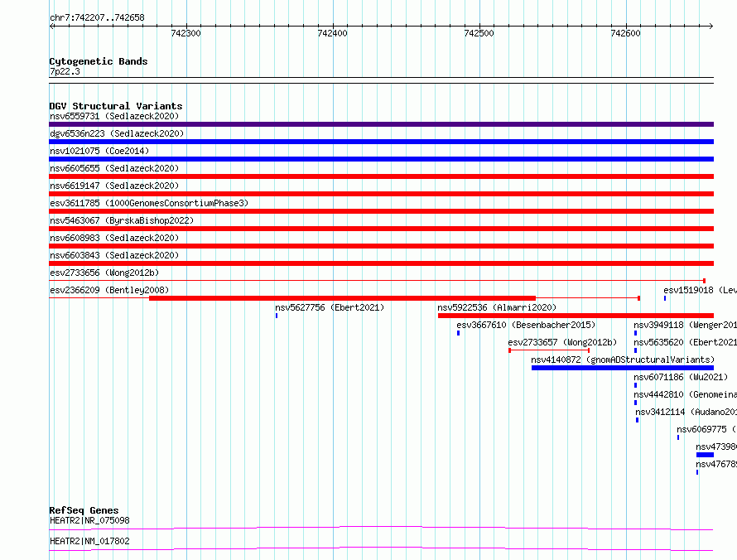Click the esv3667610 Besenbacher2015 blue marker
The width and height of the screenshot is (737, 560).
click(x=458, y=333)
